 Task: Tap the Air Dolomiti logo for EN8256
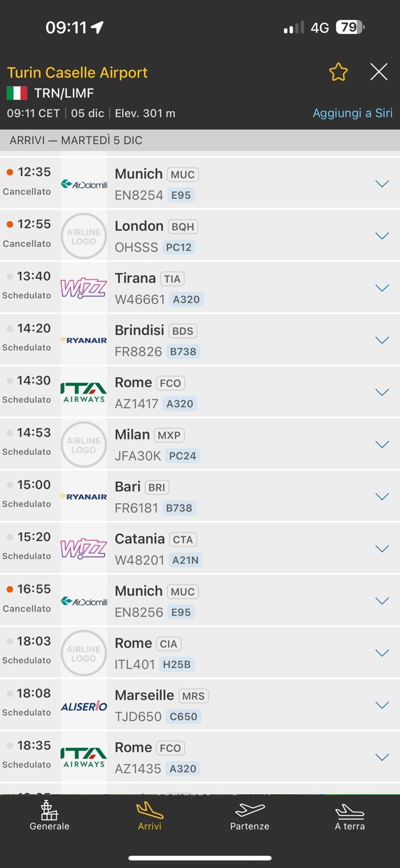coord(83,601)
